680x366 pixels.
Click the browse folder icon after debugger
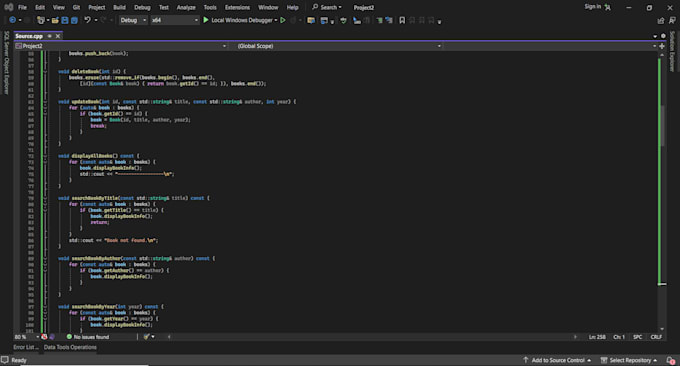point(311,20)
